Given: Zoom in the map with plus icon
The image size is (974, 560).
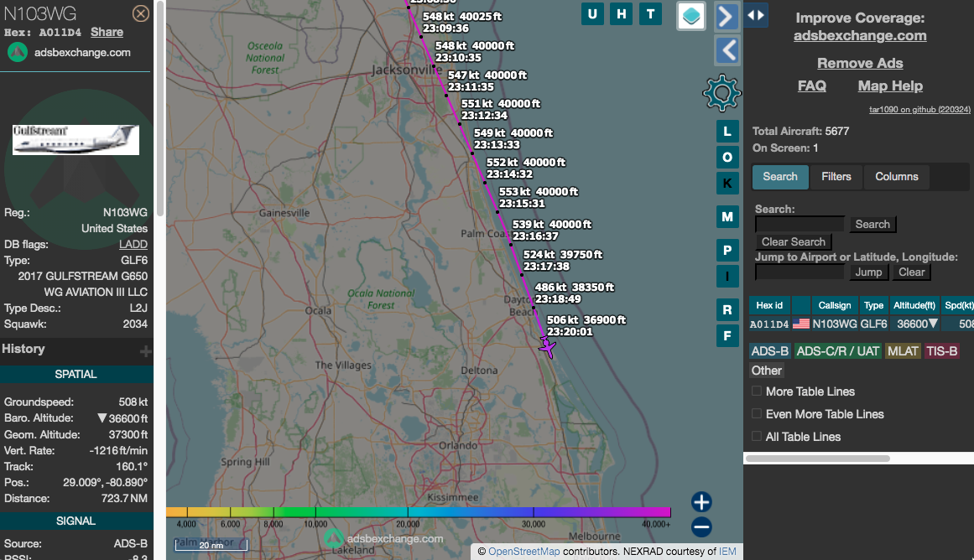Looking at the screenshot, I should click(x=701, y=502).
